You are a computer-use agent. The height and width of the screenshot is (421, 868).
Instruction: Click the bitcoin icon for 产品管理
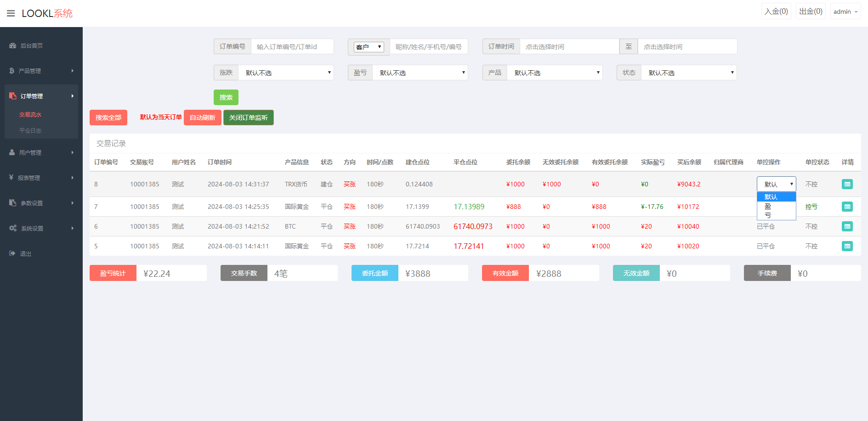(x=11, y=71)
